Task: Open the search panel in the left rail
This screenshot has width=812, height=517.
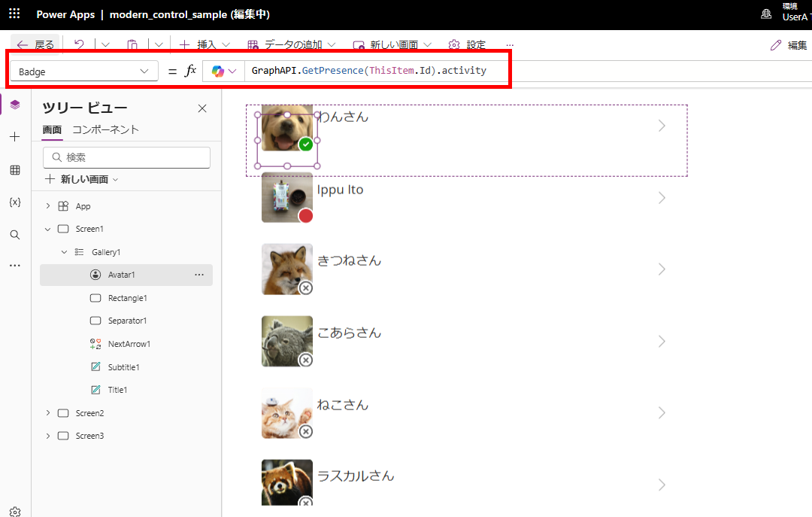Action: (14, 235)
